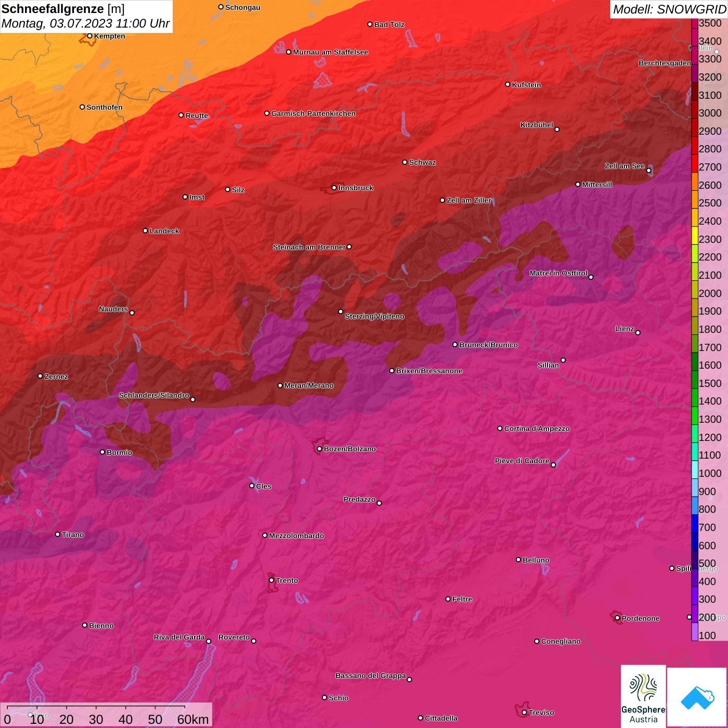Select the Belluno map marker dot

pyautogui.click(x=518, y=560)
